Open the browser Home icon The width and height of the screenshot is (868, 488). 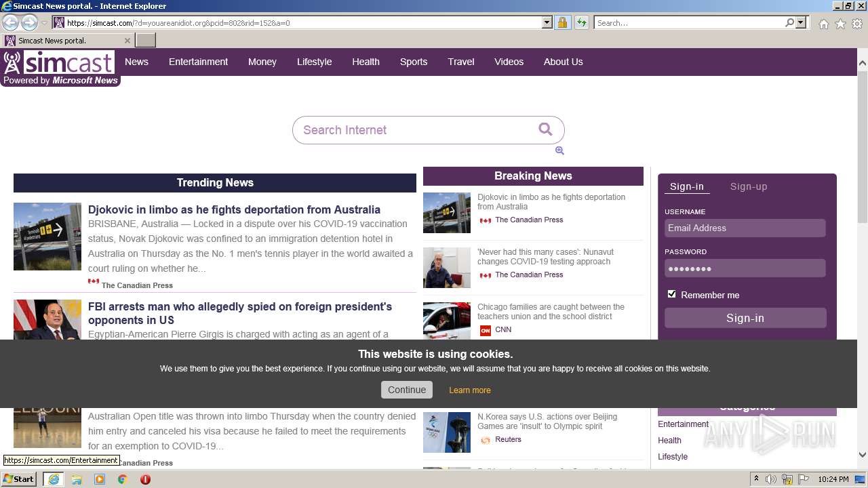coord(823,24)
